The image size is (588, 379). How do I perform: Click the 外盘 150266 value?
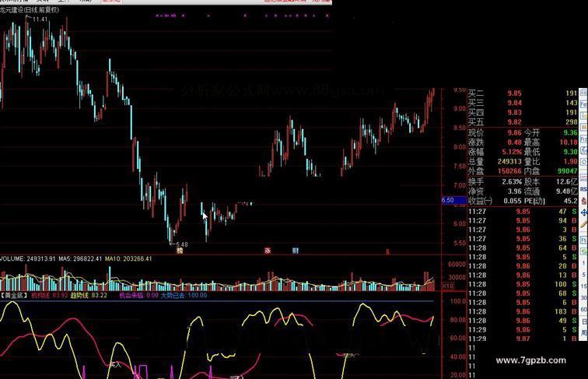509,171
